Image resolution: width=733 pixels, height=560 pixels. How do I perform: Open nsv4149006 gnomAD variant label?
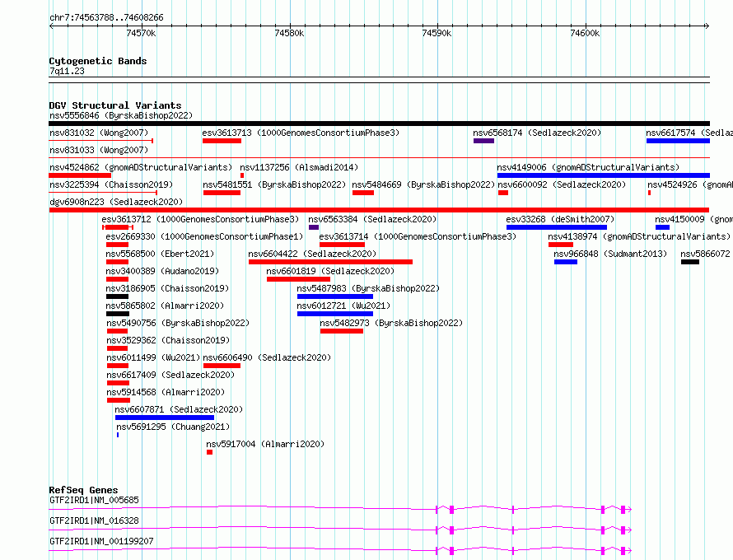click(x=588, y=167)
